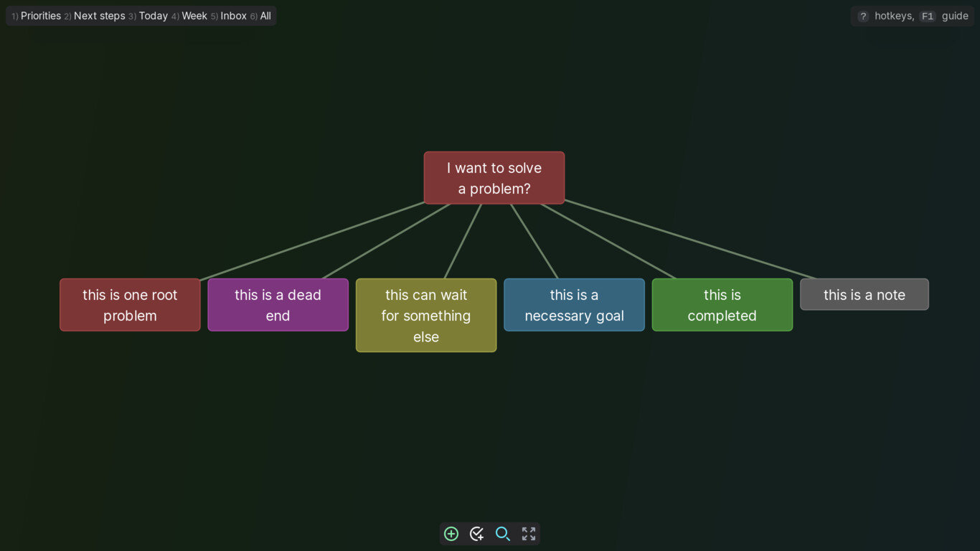Click the blue "necessary goal" node

[575, 305]
